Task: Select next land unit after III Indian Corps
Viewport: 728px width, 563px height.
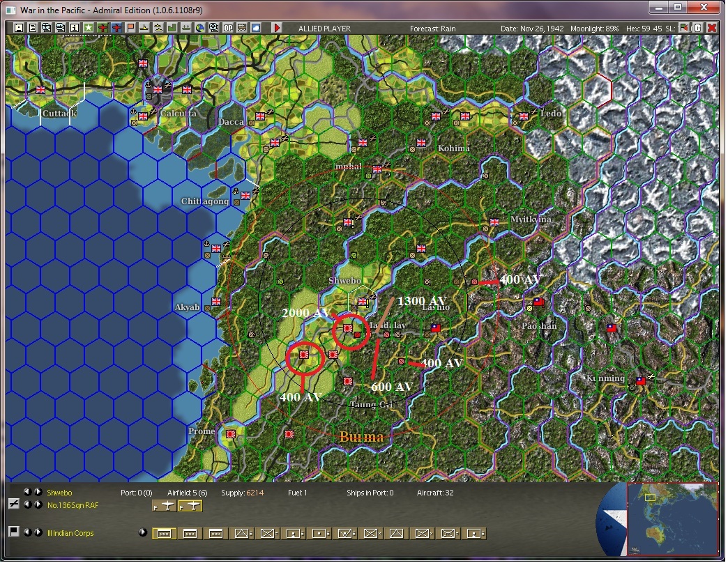Action: [x=38, y=532]
